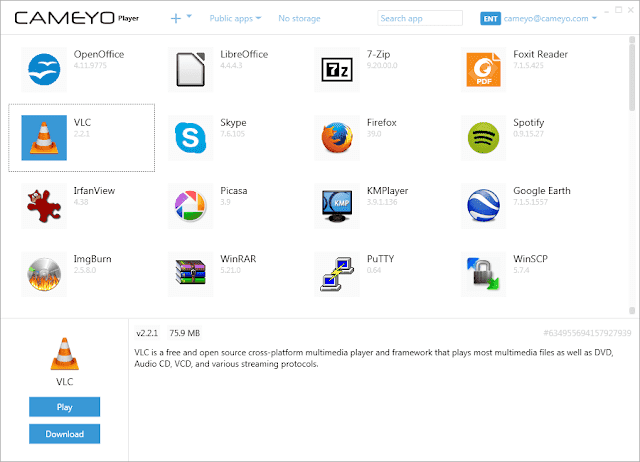Click the Google Earth globe icon

coord(484,206)
